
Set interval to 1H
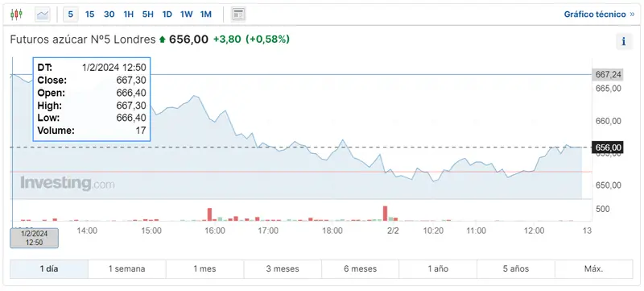click(x=129, y=15)
